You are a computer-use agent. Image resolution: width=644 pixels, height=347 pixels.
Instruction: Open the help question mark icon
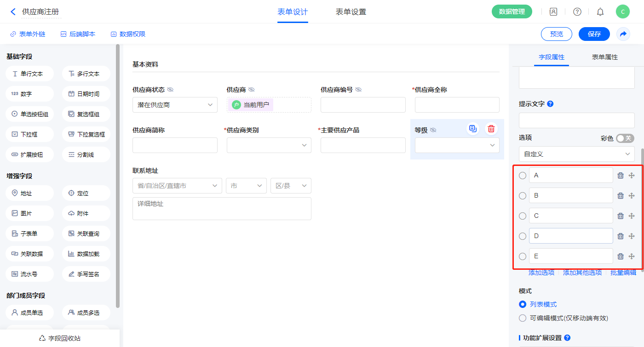pyautogui.click(x=577, y=12)
